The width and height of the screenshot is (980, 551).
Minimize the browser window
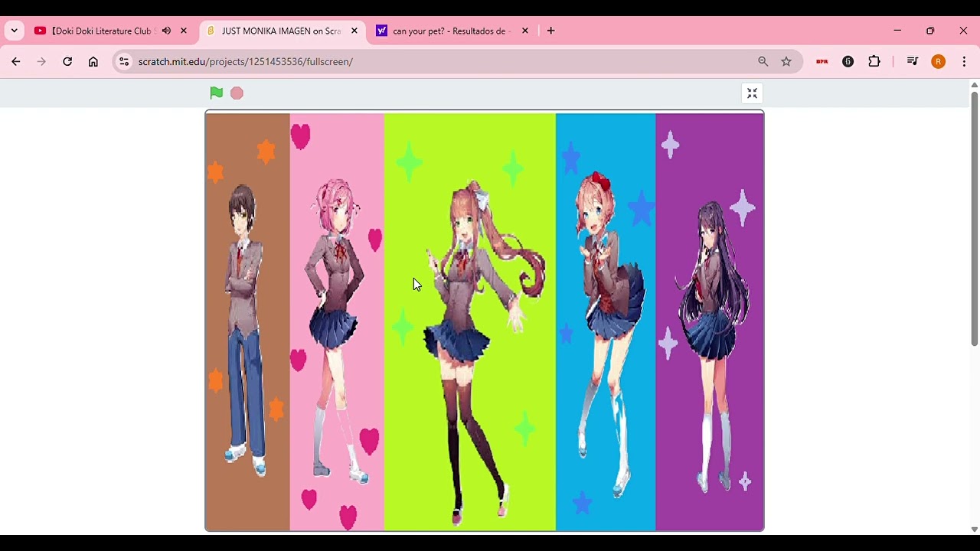897,31
